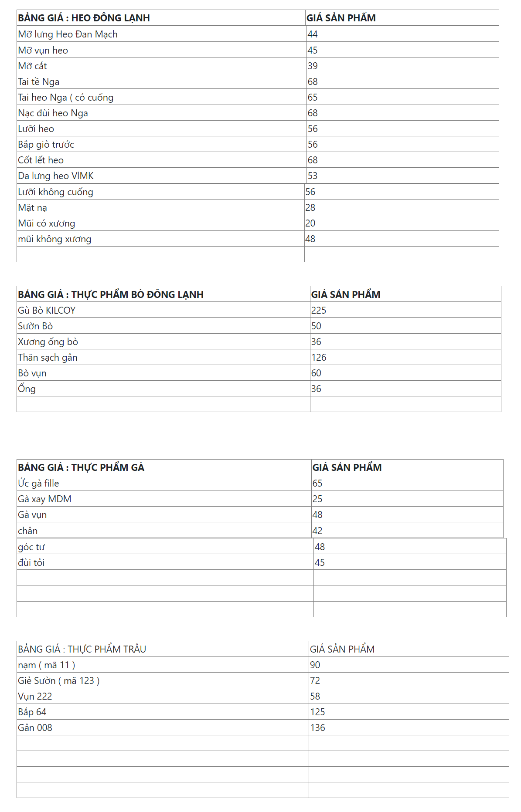This screenshot has width=521, height=812.
Task: Select the 'Xương ống bò' cell
Action: [48, 342]
